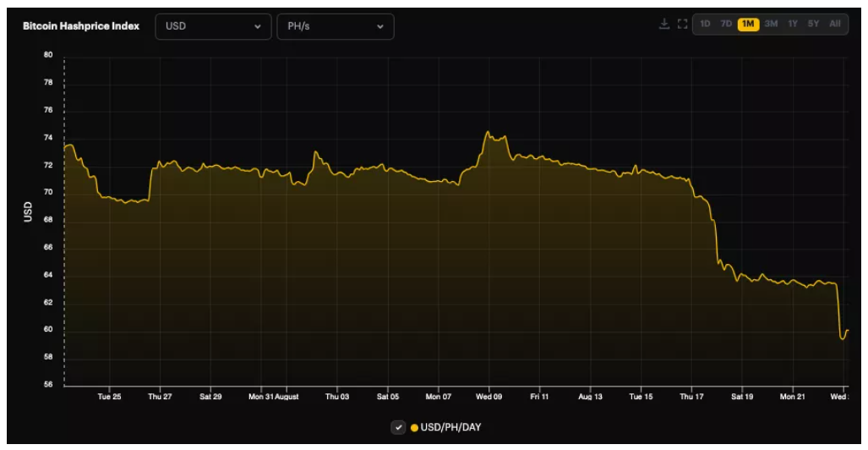Expand the chevron in the USD selector
This screenshot has height=450, width=868.
[258, 26]
